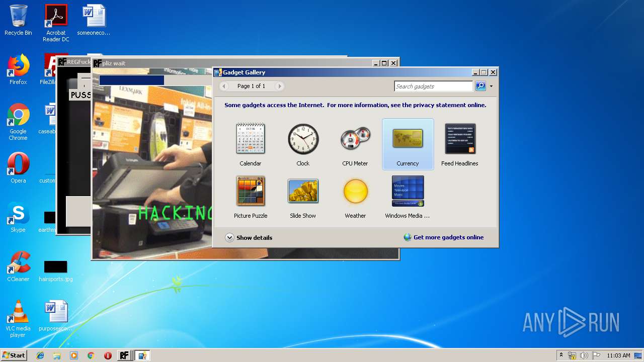Select the Picture Puzzle gadget
Image resolution: width=644 pixels, height=362 pixels.
tap(251, 197)
